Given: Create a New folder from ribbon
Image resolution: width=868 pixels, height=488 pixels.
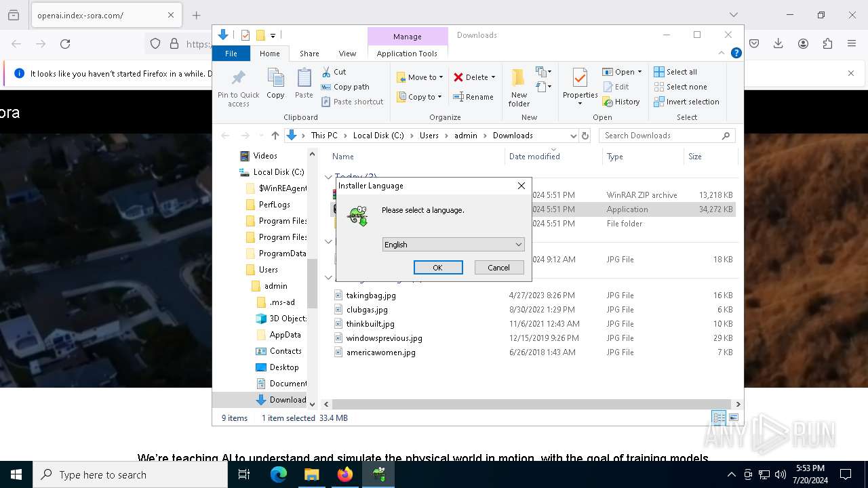Looking at the screenshot, I should pyautogui.click(x=519, y=87).
